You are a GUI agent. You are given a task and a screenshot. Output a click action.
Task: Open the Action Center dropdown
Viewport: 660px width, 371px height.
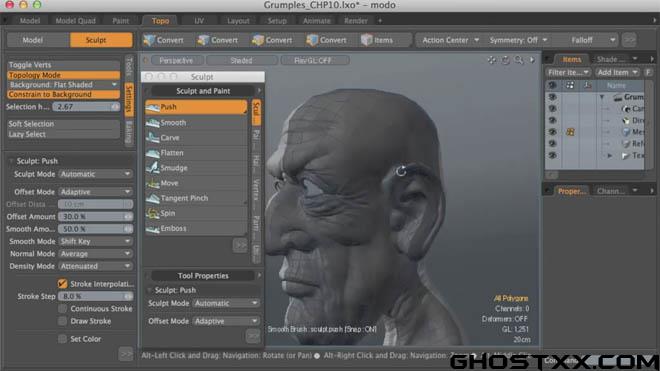coord(450,40)
